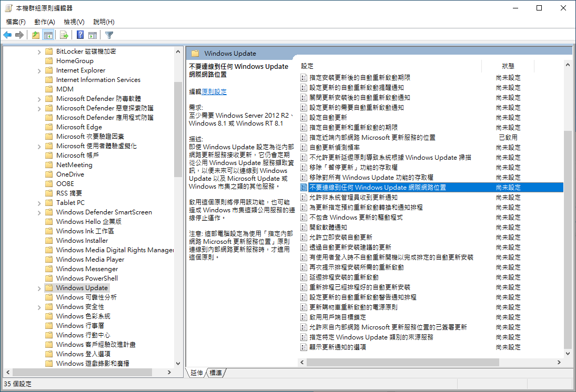Click the policy icon for 延遲排程安裝的重新啟動

point(304,277)
